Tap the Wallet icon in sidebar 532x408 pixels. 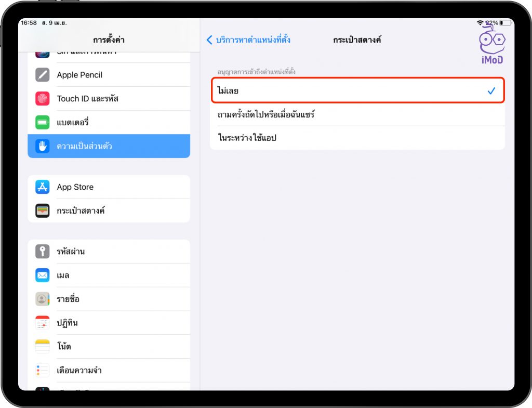pyautogui.click(x=43, y=211)
